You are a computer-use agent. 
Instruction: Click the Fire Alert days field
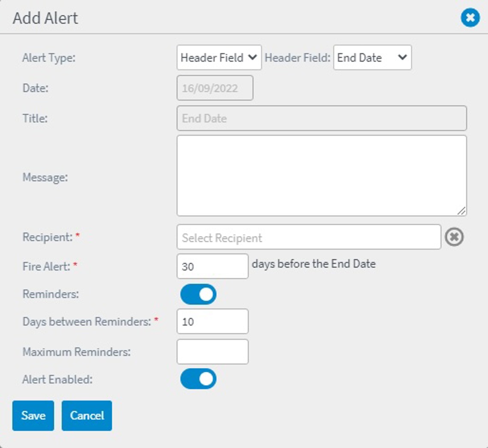tap(213, 266)
